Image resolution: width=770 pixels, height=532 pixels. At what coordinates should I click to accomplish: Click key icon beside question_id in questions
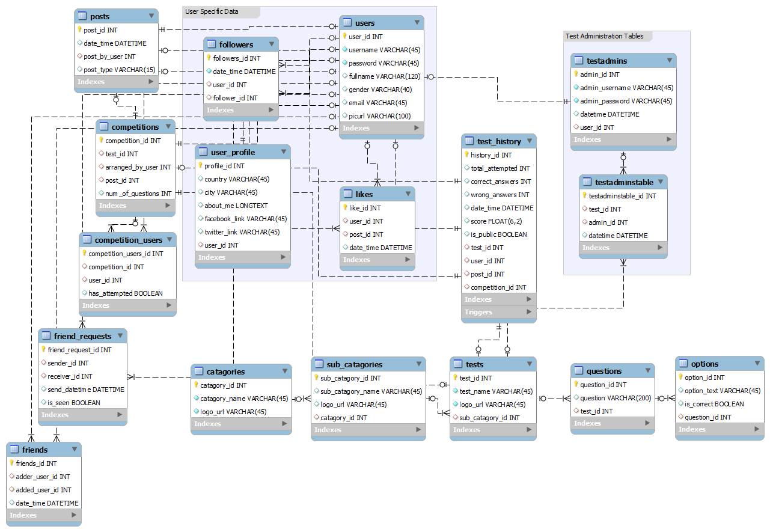click(x=575, y=385)
